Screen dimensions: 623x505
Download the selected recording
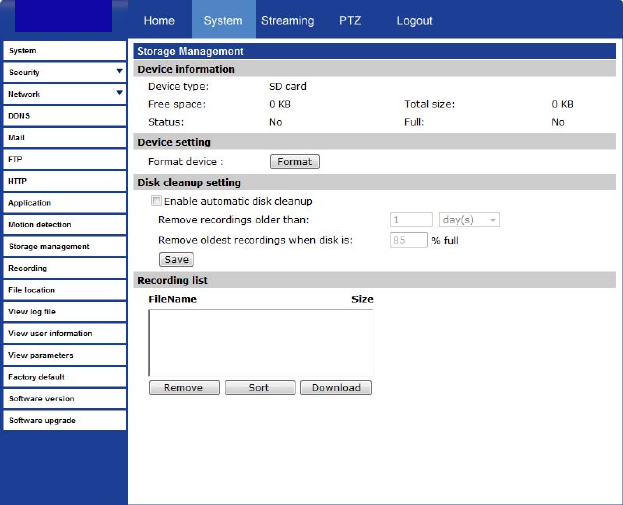(336, 388)
